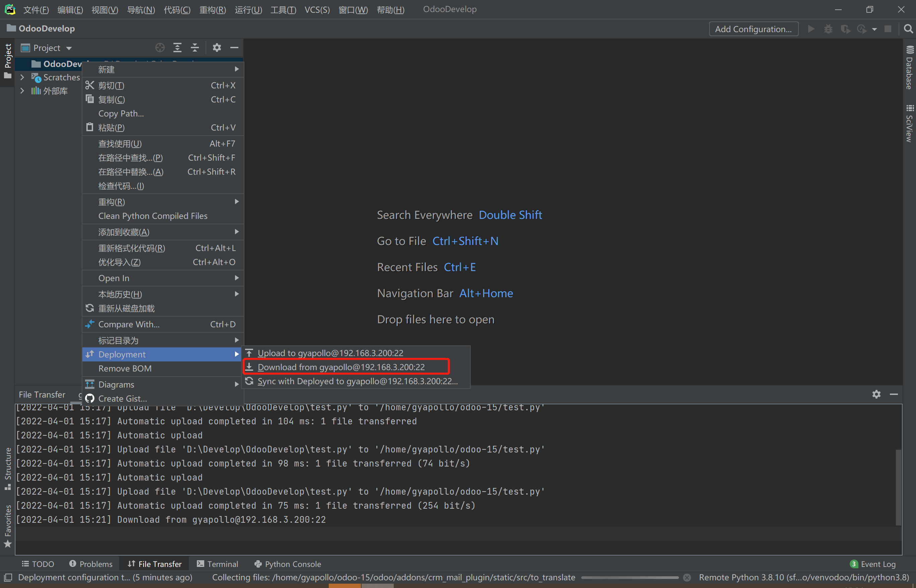The image size is (916, 588).
Task: Open the 新建 submenu
Action: [x=163, y=70]
